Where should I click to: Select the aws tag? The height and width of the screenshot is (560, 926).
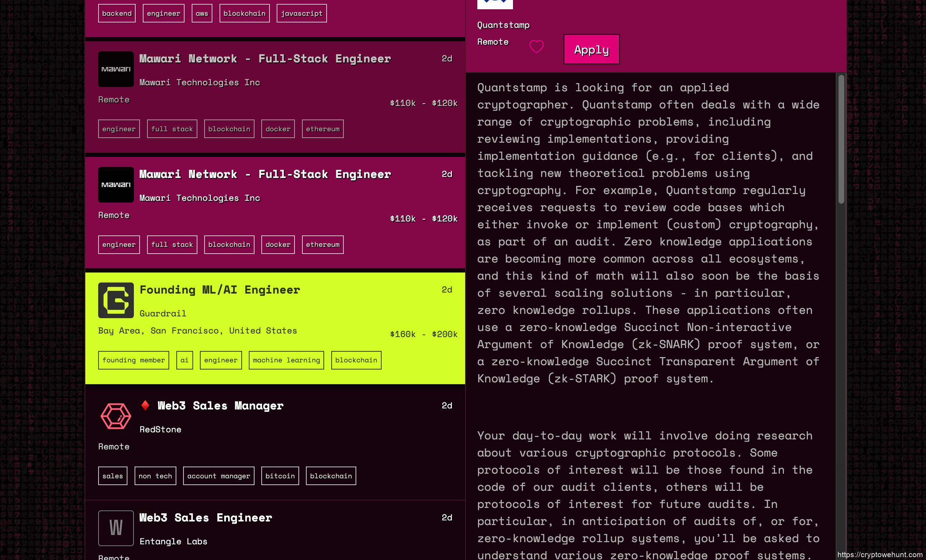201,14
